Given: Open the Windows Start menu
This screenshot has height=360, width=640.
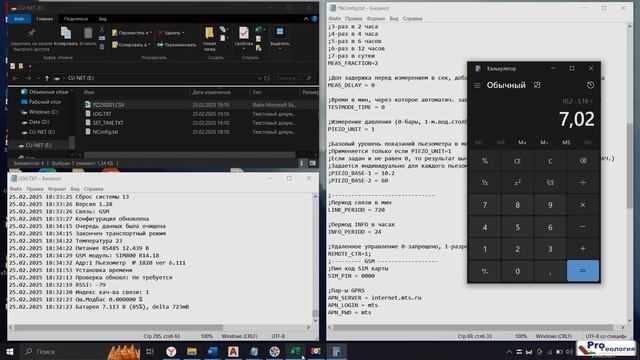Looking at the screenshot, I should coord(10,351).
